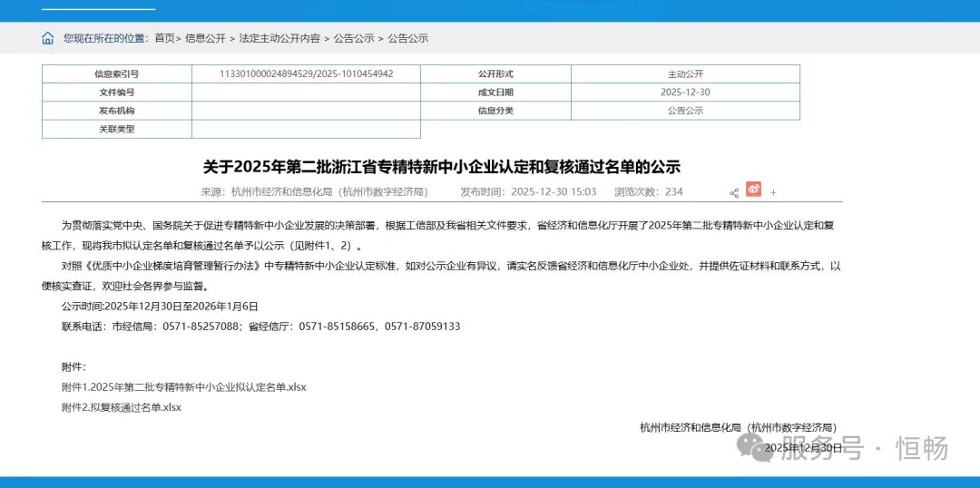Click the article title about 专精特新中小企业
The image size is (980, 488).
coord(441,167)
